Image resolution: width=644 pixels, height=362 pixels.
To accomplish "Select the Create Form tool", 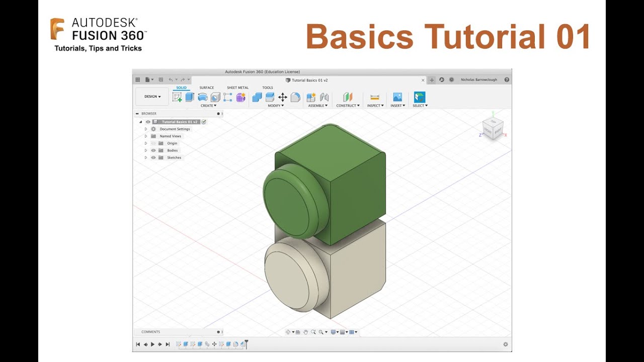I will point(240,97).
